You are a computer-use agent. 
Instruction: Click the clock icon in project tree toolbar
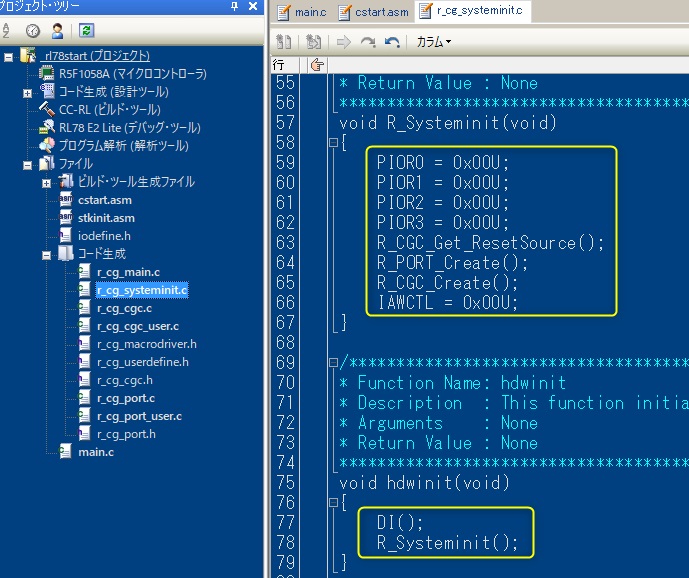pyautogui.click(x=32, y=32)
